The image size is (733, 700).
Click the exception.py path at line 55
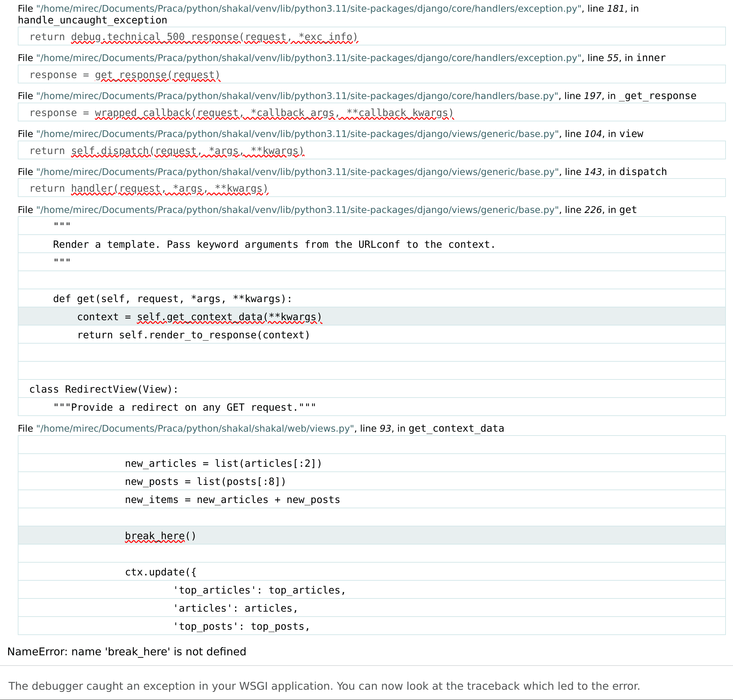pos(308,58)
